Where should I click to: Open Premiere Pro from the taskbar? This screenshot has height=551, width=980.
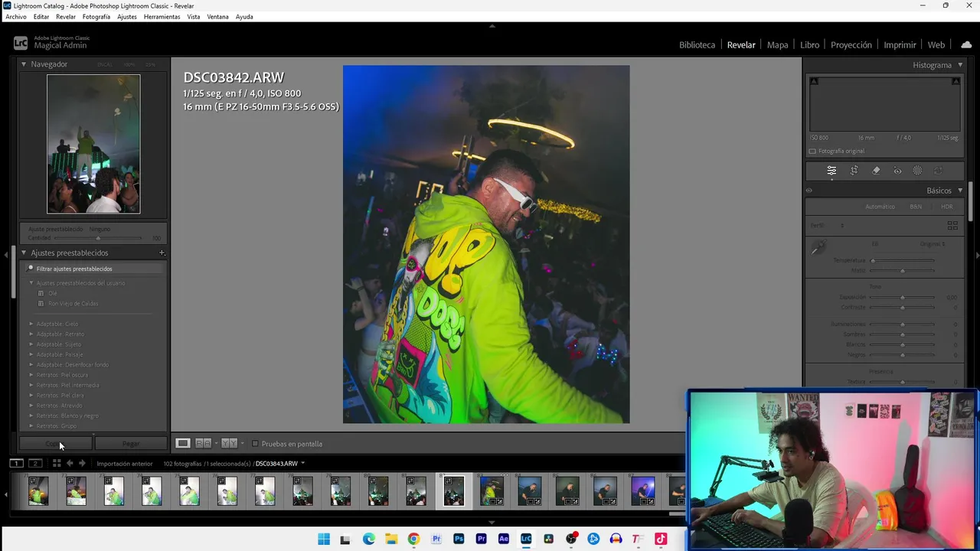481,539
